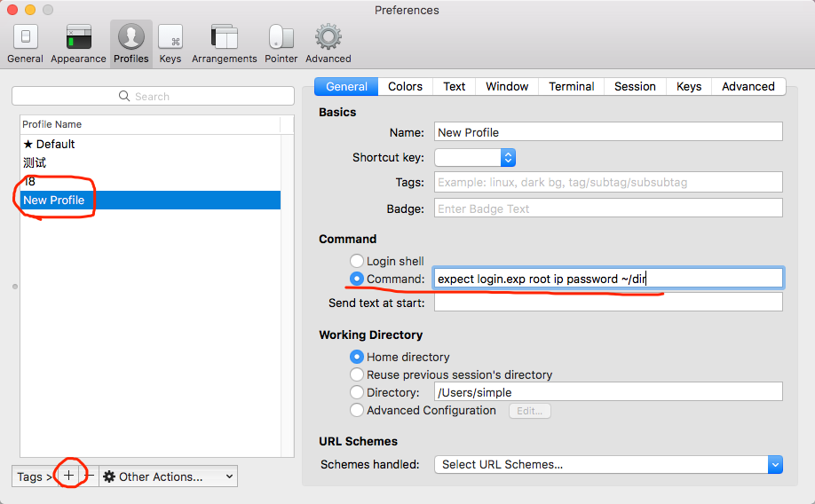Open the Keys preferences icon

coord(170,37)
